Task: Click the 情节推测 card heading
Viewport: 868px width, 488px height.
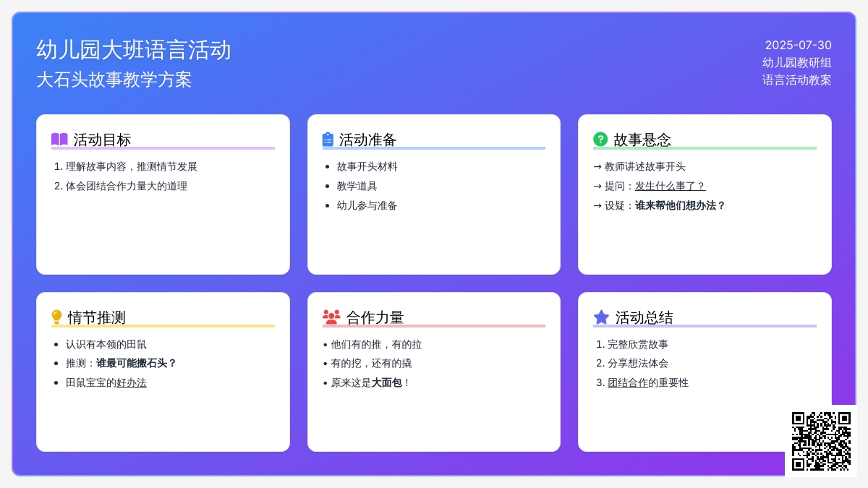Action: pos(97,317)
